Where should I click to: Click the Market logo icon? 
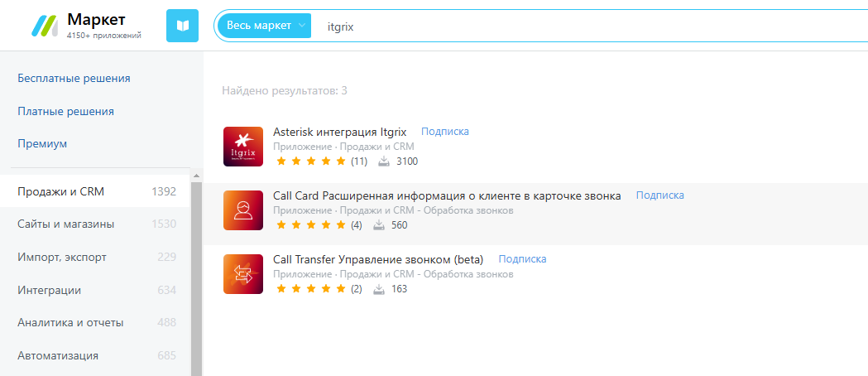tap(45, 26)
